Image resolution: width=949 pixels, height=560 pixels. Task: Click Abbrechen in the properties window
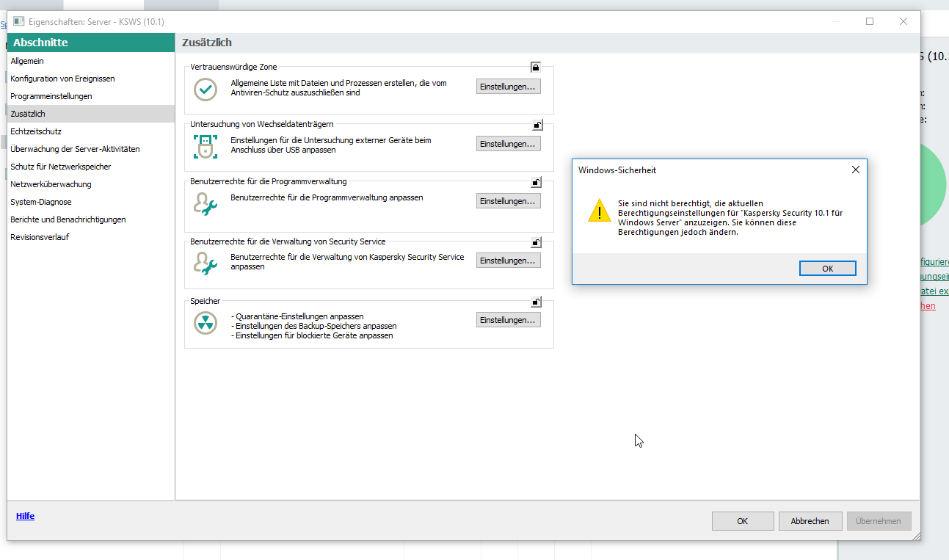point(810,521)
